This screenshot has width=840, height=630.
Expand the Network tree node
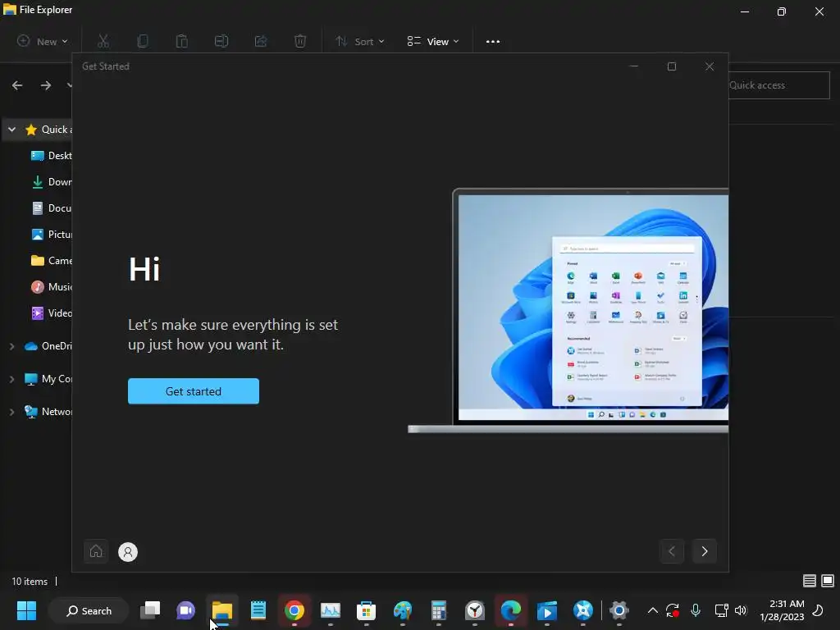click(x=11, y=412)
